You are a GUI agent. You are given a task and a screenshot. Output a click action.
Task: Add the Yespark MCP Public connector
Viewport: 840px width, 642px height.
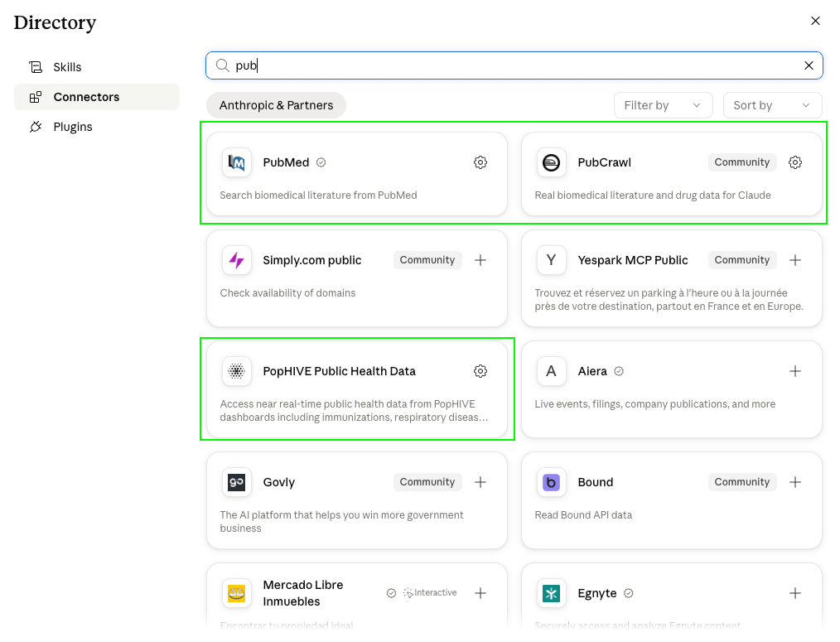pos(795,260)
